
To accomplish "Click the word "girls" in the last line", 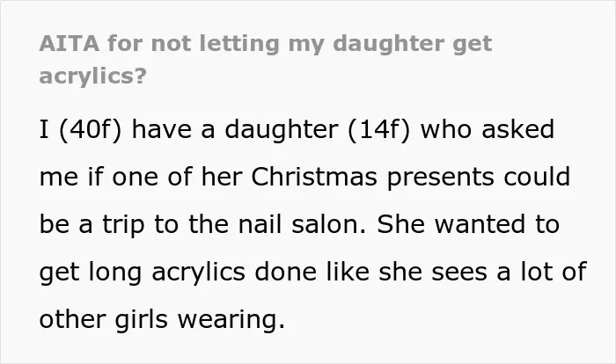I will pos(142,321).
